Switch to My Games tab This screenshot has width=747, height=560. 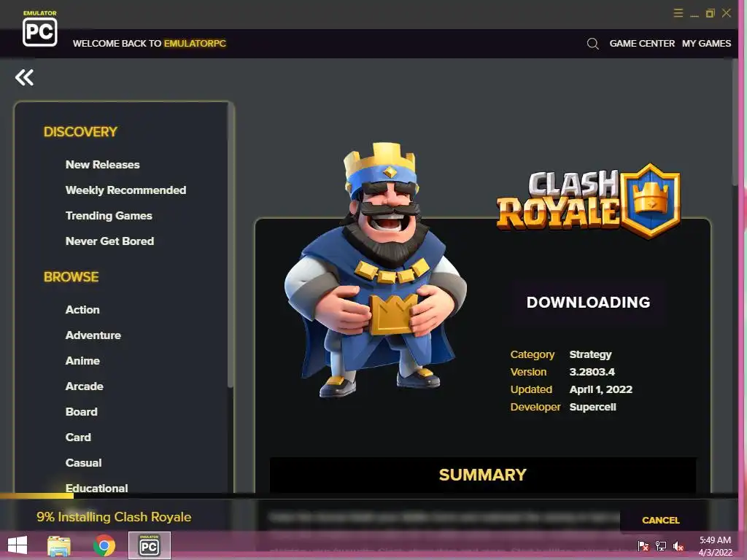tap(706, 43)
